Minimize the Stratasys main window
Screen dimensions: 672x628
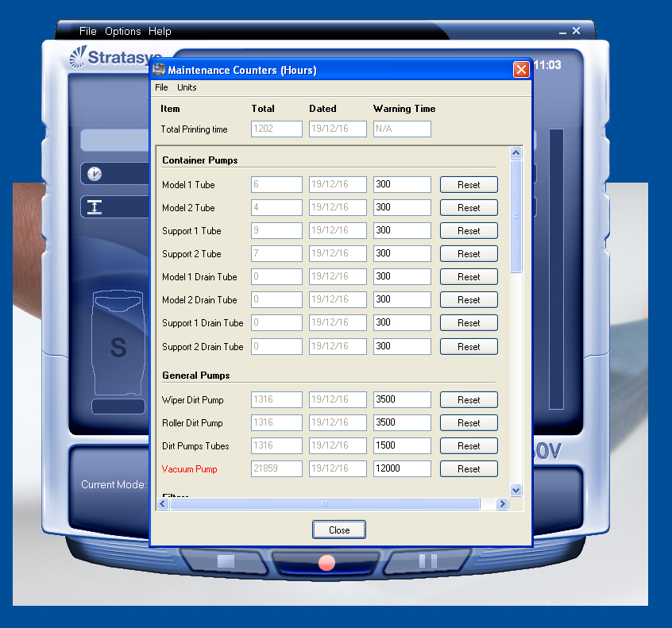coord(562,32)
